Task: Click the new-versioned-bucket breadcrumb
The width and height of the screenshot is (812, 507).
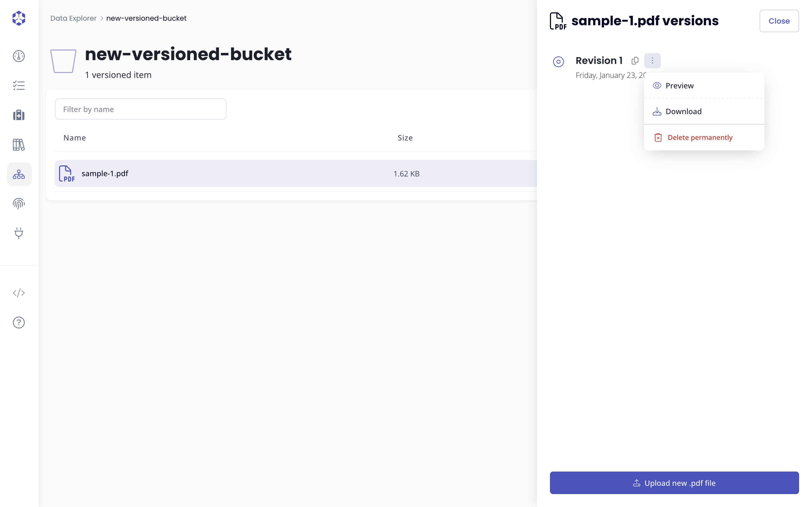Action: tap(146, 18)
